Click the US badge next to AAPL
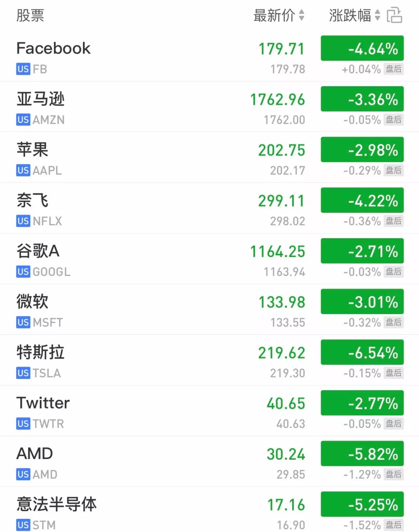This screenshot has width=419, height=532. tap(23, 170)
